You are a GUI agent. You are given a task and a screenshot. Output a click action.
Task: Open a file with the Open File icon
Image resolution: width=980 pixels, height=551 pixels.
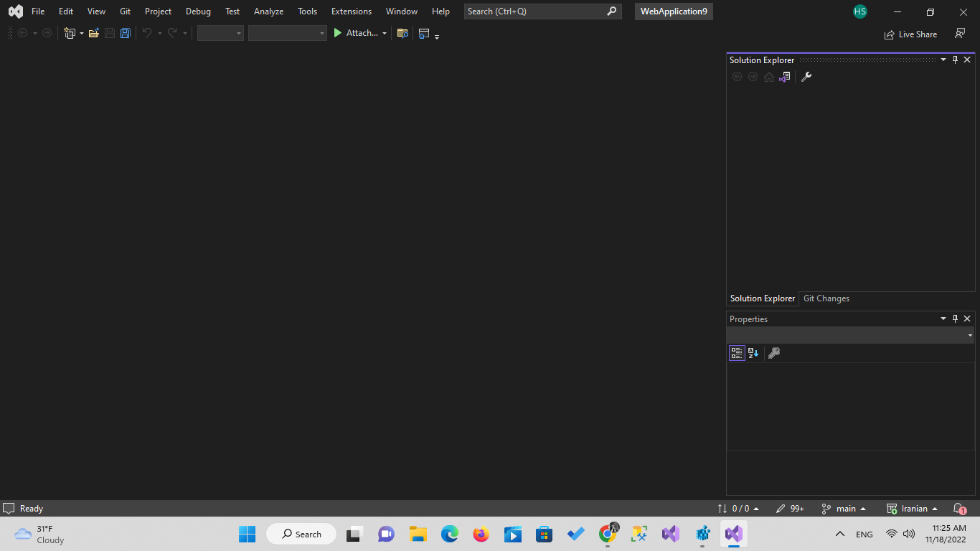(94, 33)
